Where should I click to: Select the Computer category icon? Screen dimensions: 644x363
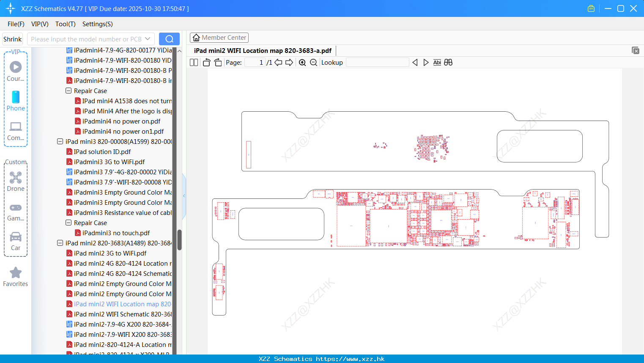(x=16, y=131)
